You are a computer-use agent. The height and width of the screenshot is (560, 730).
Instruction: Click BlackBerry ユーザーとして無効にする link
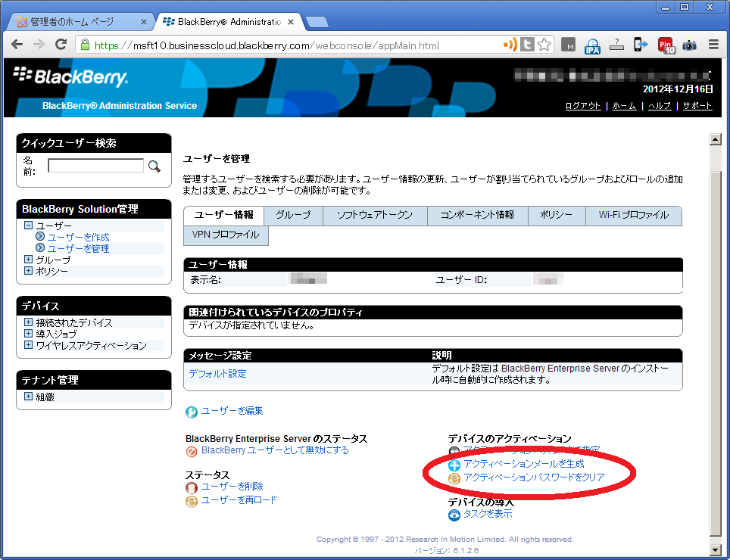[275, 451]
